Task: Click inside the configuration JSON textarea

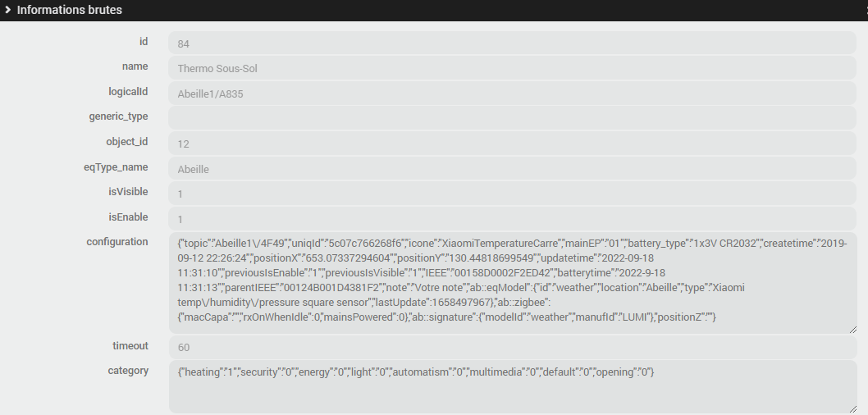Action: click(512, 281)
